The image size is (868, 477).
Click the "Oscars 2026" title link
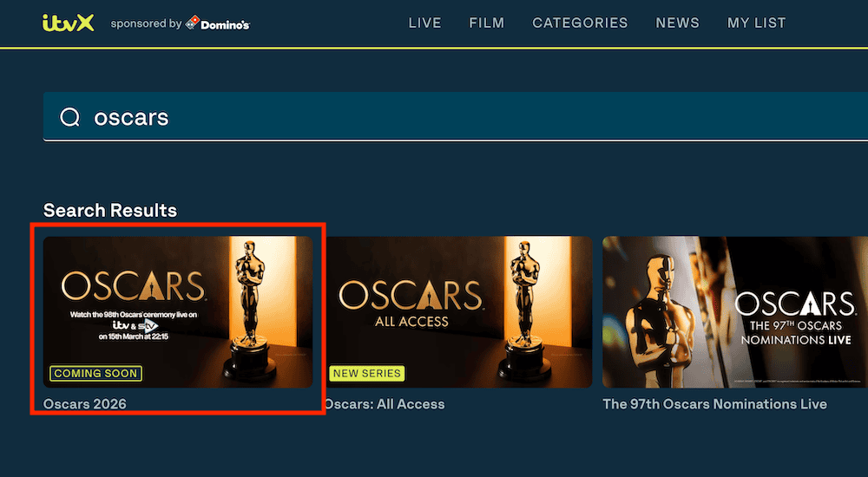click(85, 404)
